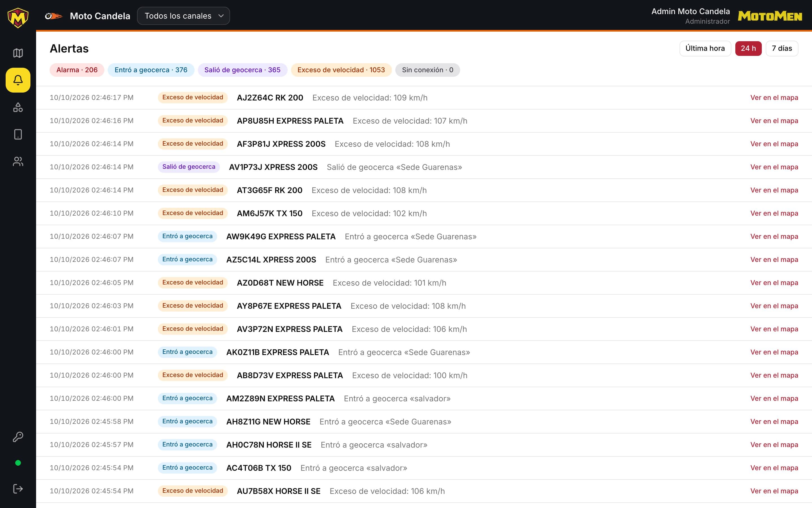View AM6J57K TX 150 on map

pos(774,213)
